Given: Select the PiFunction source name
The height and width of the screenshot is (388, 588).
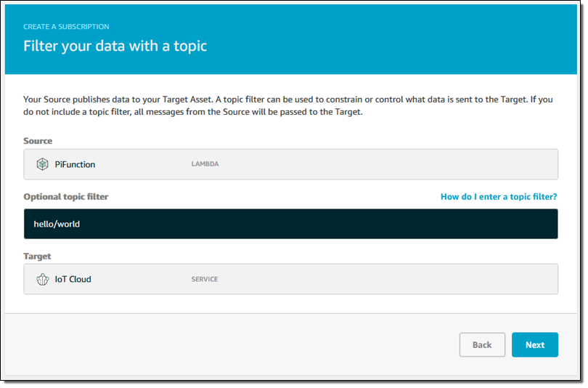Looking at the screenshot, I should (75, 164).
